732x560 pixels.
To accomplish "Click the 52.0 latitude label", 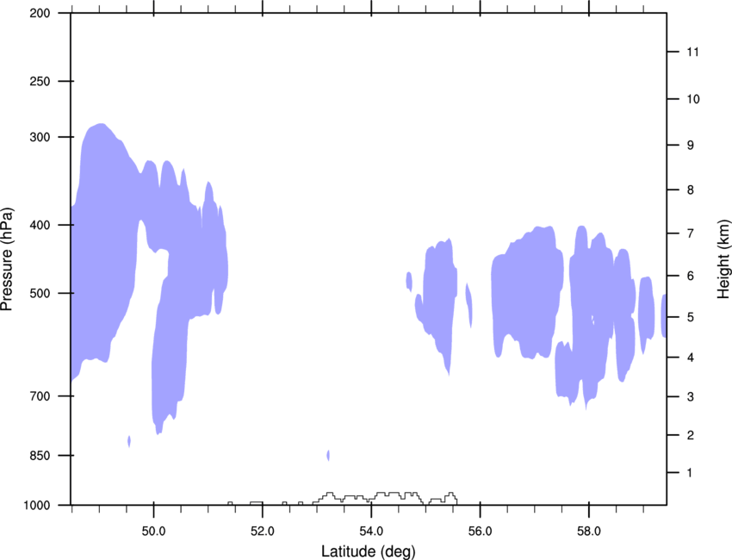I will click(263, 532).
